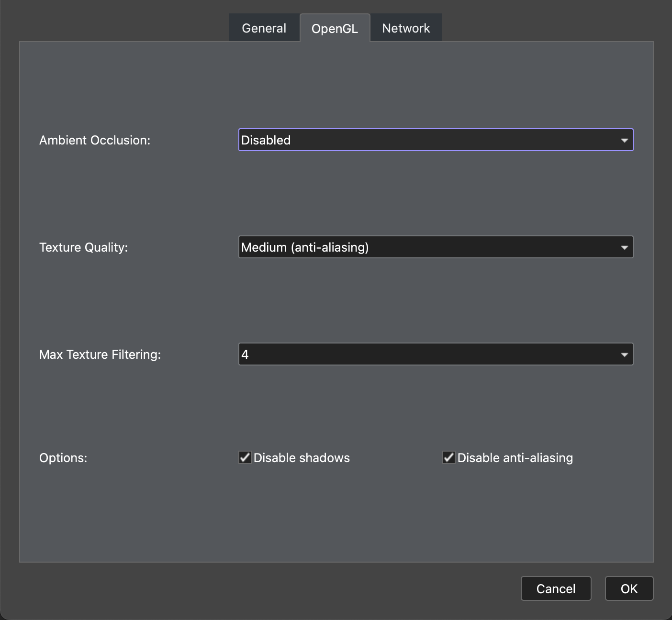Click the Texture Quality label
672x620 pixels.
tap(83, 247)
